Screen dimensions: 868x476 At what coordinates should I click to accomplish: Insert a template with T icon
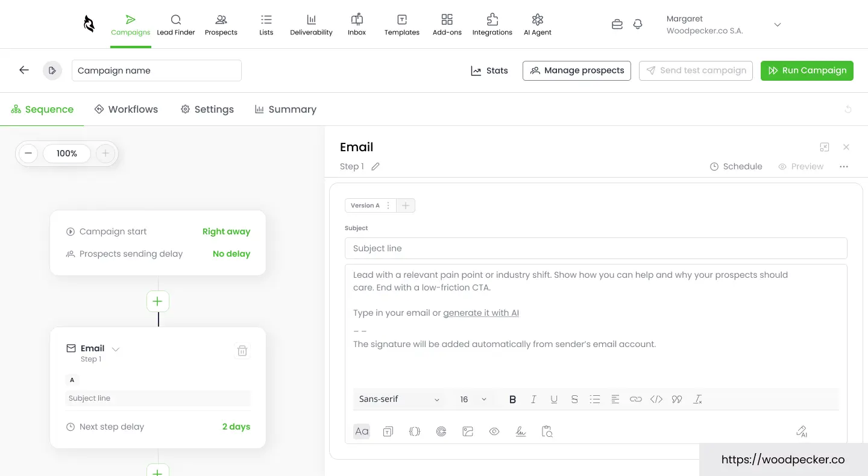click(x=388, y=431)
